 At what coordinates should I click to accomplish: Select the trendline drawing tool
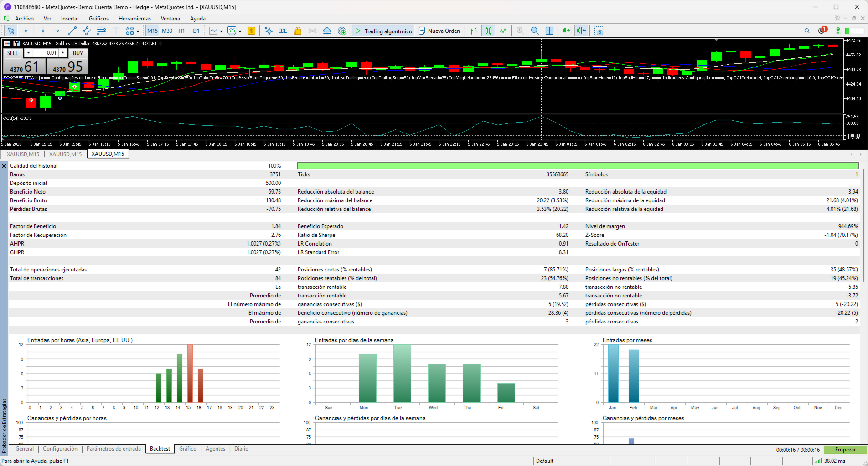(x=72, y=31)
